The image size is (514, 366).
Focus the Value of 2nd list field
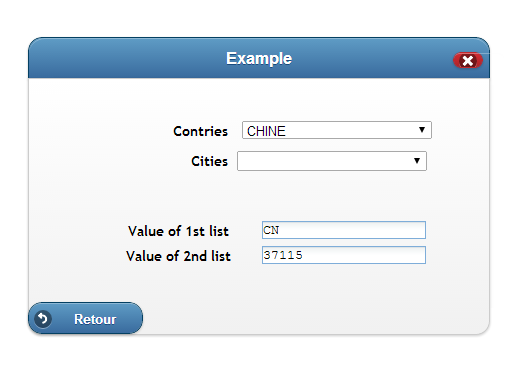pos(344,255)
